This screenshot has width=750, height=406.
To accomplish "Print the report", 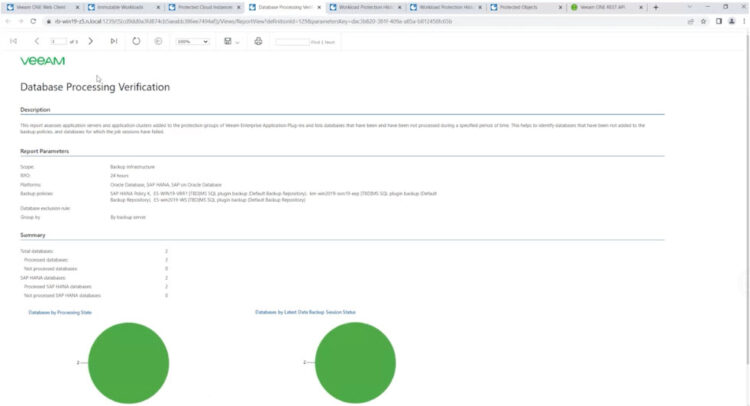I will point(258,41).
